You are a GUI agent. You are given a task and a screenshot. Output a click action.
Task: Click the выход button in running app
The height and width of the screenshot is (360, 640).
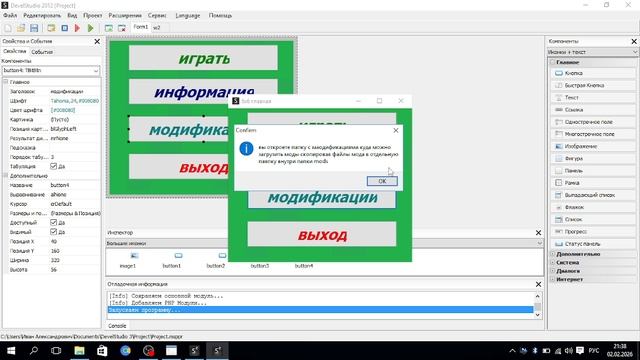coord(322,234)
